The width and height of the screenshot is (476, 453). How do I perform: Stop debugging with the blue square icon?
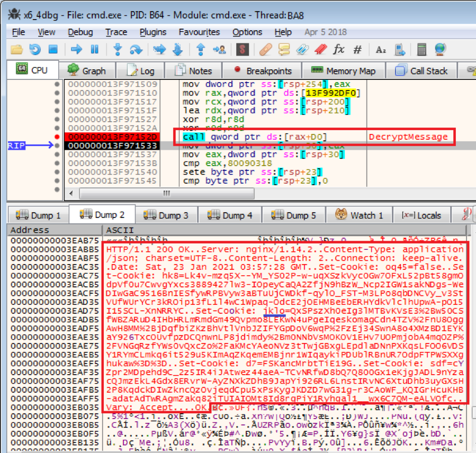click(x=53, y=50)
